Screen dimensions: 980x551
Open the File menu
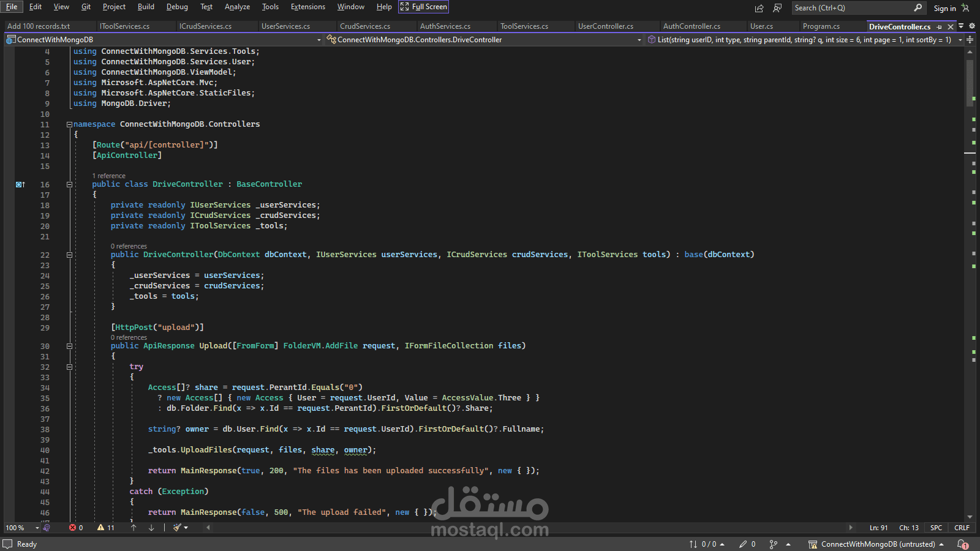12,7
